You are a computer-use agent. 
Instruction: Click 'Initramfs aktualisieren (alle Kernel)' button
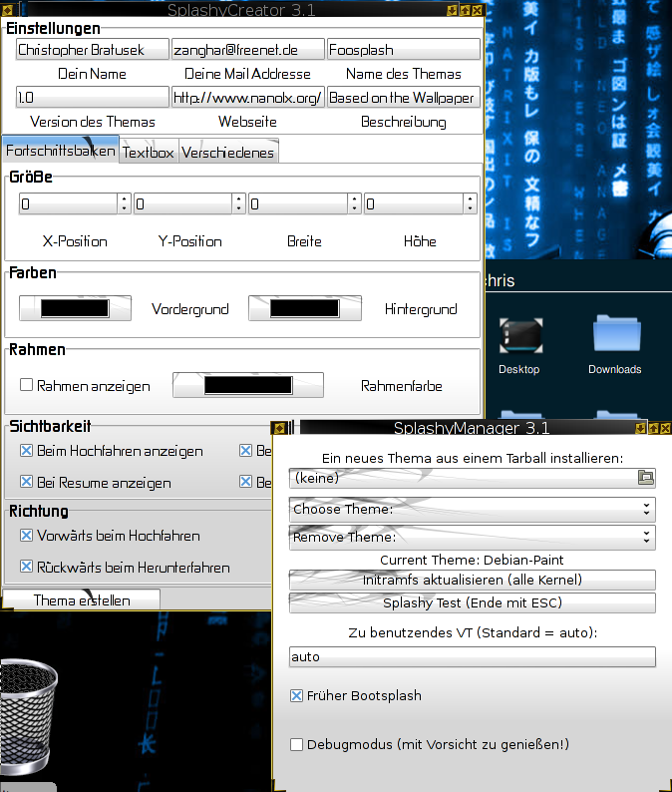click(x=472, y=580)
